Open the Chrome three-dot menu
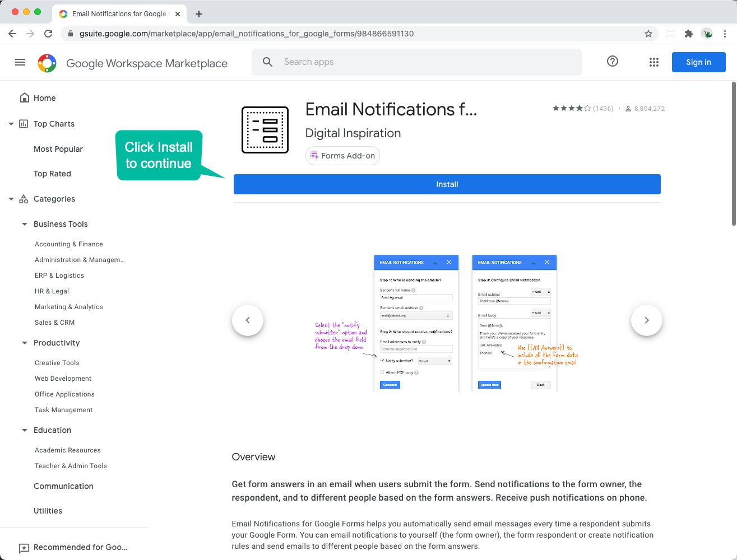This screenshot has width=737, height=560. (x=725, y=34)
